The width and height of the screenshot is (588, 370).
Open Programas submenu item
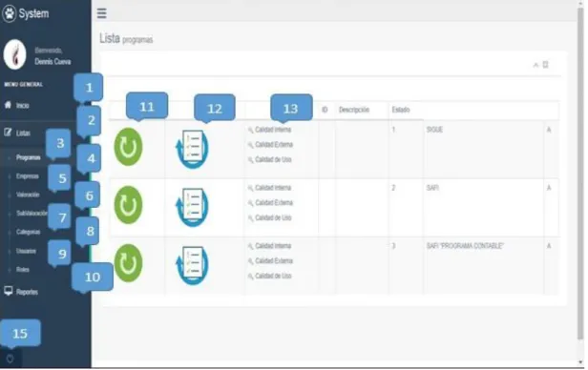[x=28, y=157]
